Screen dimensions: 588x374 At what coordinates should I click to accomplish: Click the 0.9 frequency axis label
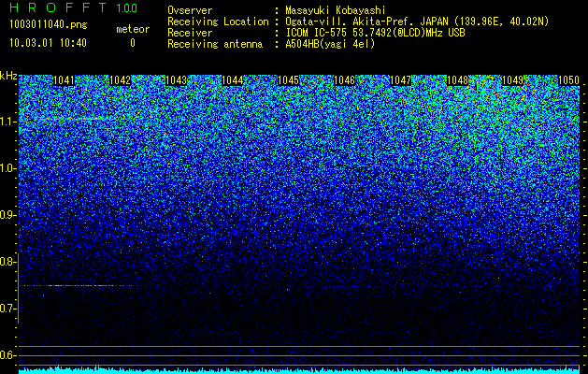tap(7, 215)
